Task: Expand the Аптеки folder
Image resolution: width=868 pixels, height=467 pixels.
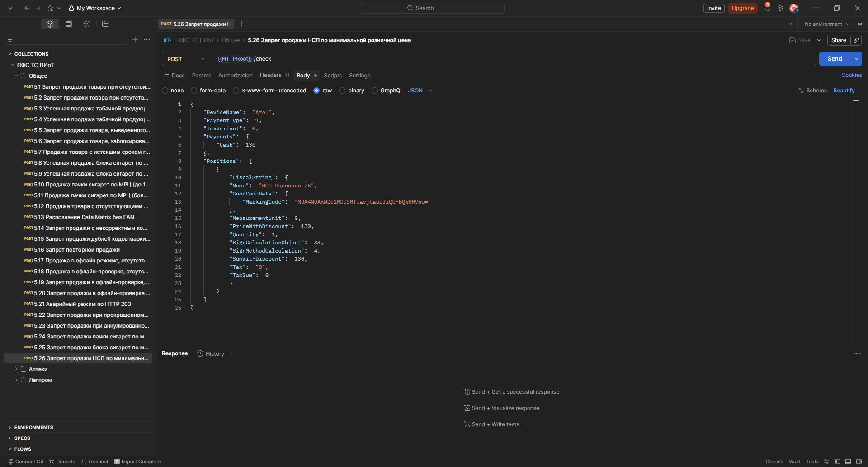Action: (x=16, y=369)
